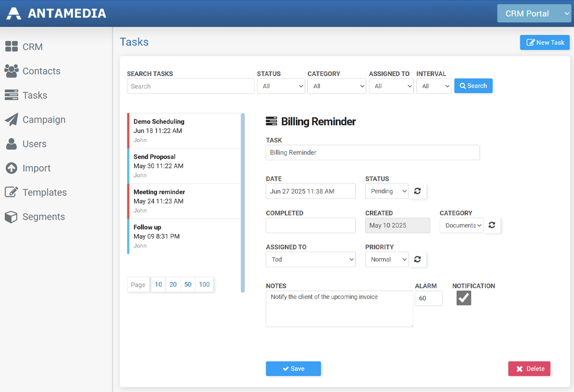The height and width of the screenshot is (392, 574).
Task: Click the Segments cube icon
Action: (11, 217)
